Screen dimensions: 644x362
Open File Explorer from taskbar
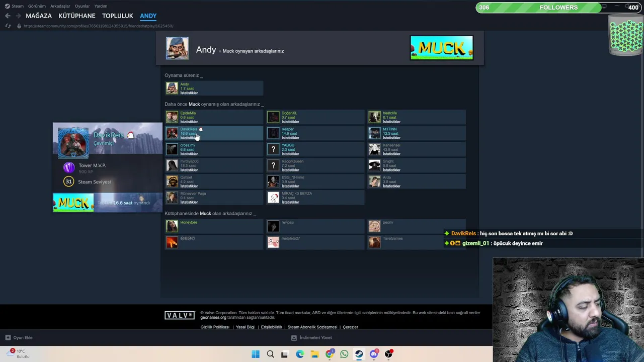pos(314,354)
